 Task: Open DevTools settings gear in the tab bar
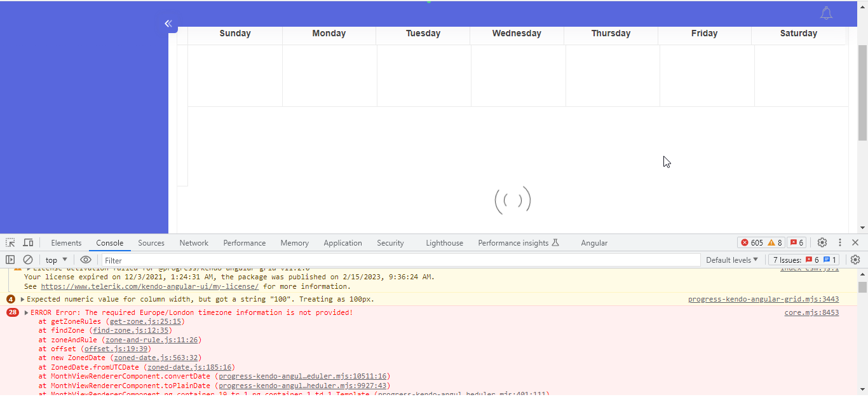pos(822,242)
